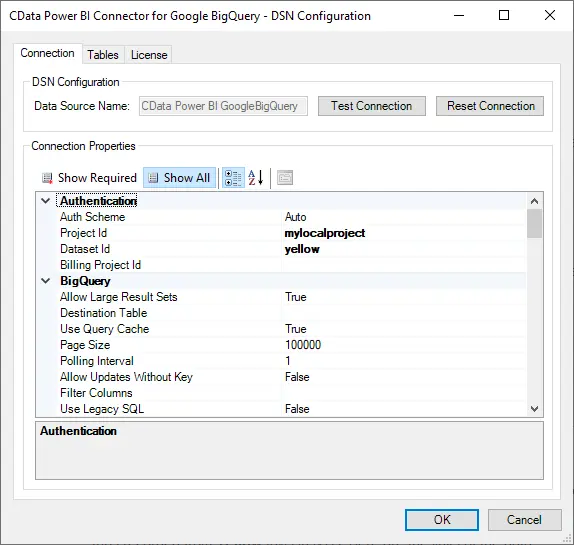Image resolution: width=574 pixels, height=545 pixels.
Task: Click the Alphabetical sort icon
Action: pos(256,178)
